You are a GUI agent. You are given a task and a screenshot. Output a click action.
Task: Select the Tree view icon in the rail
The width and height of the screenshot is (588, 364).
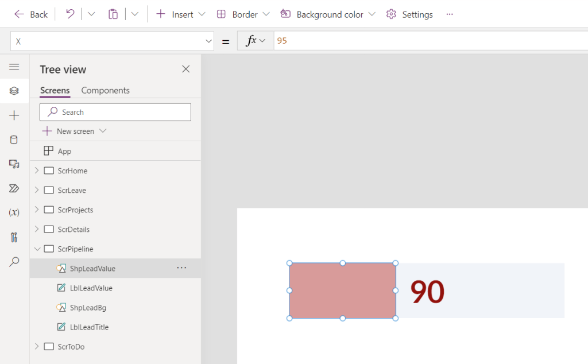(14, 90)
